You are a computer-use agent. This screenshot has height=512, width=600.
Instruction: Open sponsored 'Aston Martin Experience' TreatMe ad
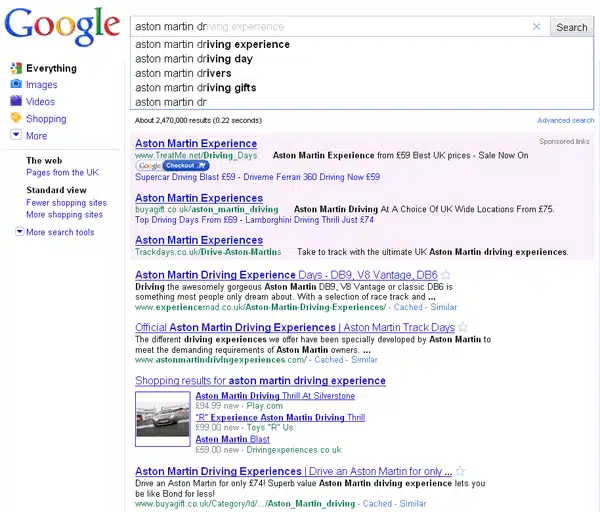tap(196, 143)
